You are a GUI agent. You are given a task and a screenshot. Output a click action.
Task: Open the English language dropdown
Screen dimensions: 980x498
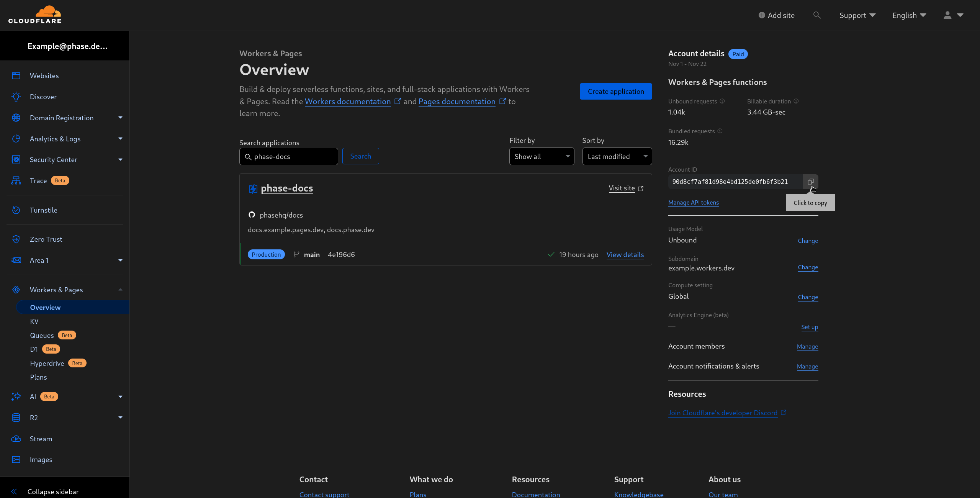point(909,15)
